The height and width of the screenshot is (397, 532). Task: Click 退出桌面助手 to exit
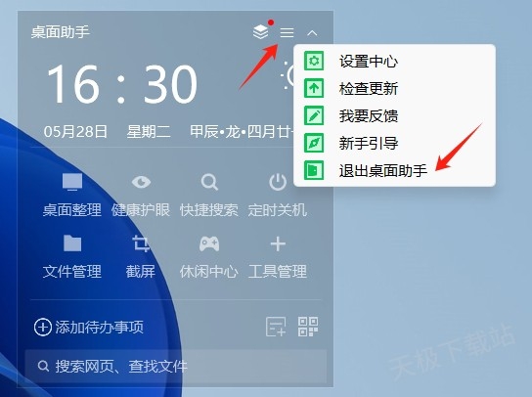coord(394,170)
